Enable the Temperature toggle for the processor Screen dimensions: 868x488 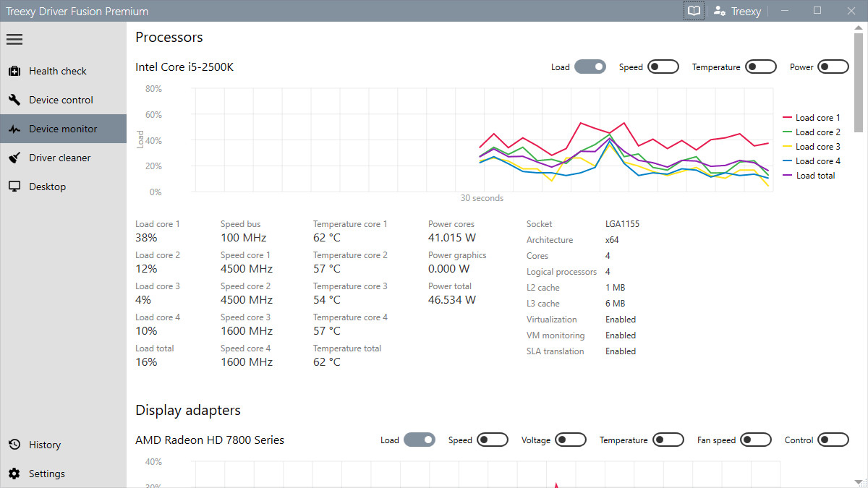click(x=760, y=66)
